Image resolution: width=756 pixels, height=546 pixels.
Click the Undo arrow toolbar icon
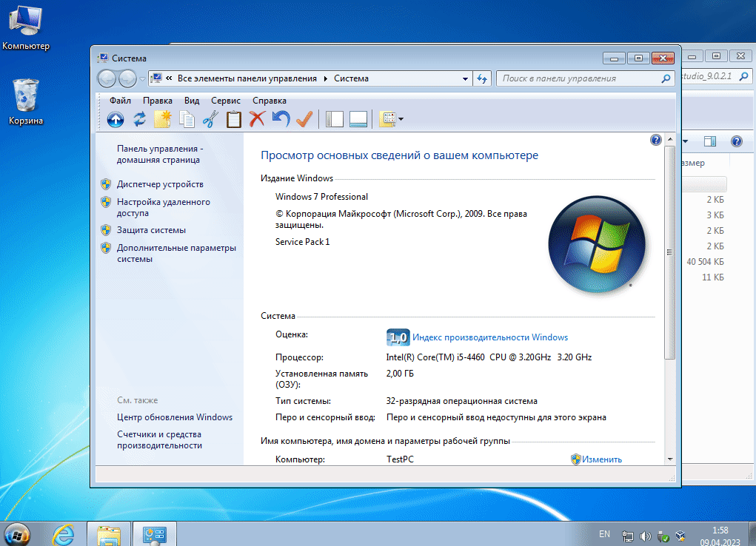pos(281,118)
